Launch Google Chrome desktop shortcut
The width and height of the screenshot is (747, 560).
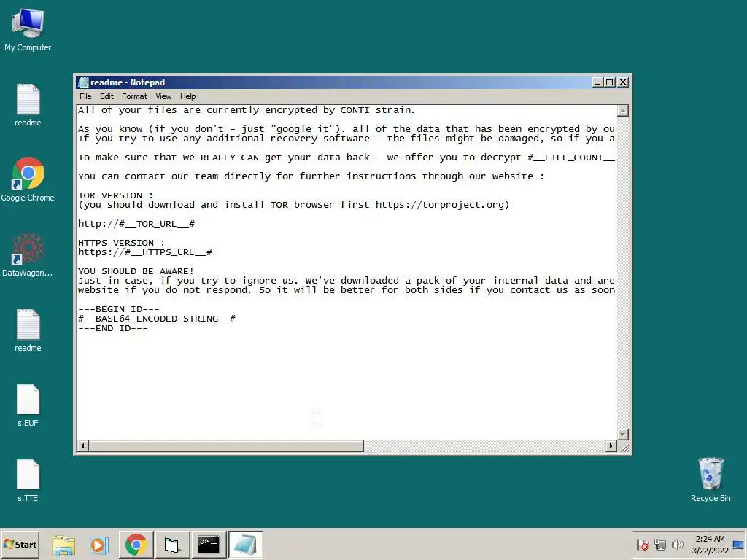pos(28,179)
